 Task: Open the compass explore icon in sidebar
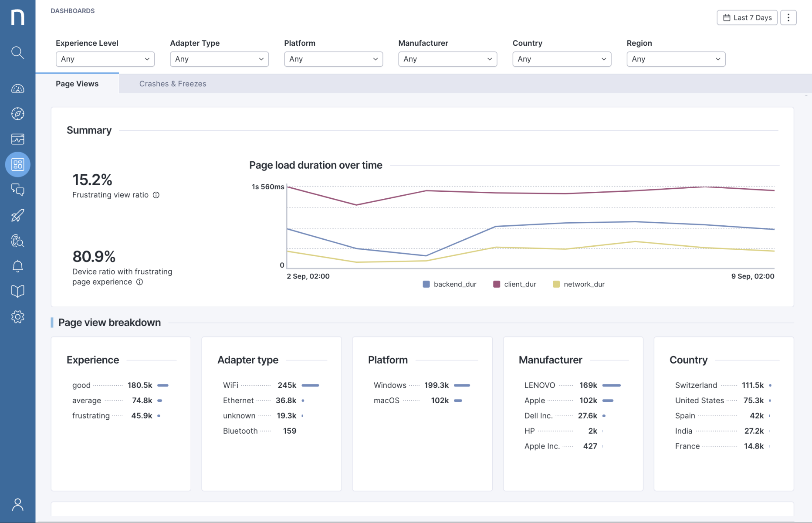click(17, 114)
